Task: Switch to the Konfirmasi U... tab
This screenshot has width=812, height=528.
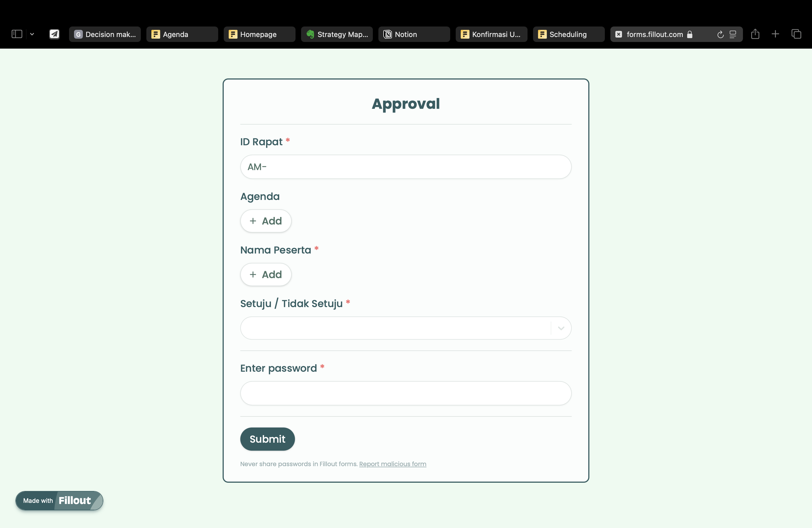Action: click(x=491, y=34)
